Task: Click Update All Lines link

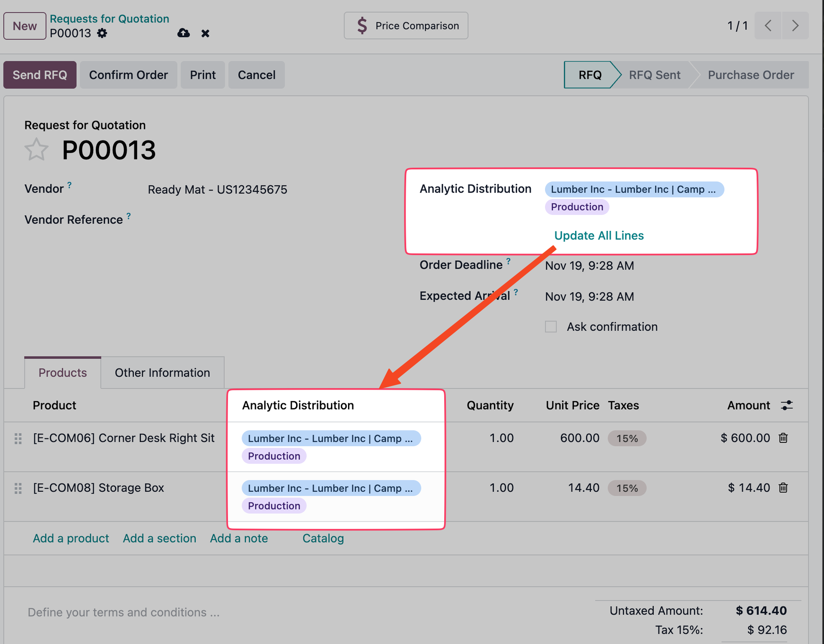Action: point(599,235)
